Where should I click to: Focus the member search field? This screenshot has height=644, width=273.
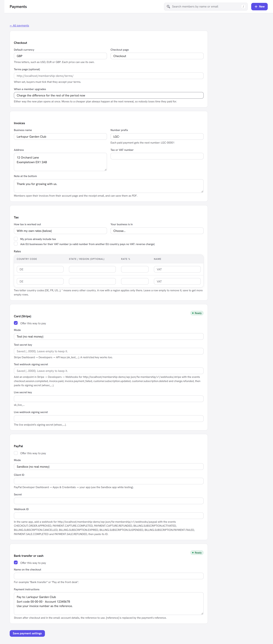click(x=206, y=6)
